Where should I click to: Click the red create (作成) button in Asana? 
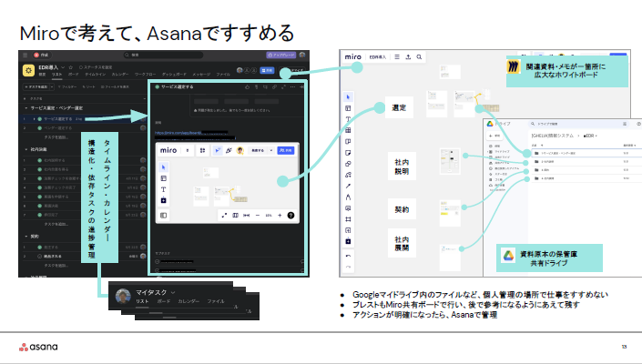coord(41,55)
